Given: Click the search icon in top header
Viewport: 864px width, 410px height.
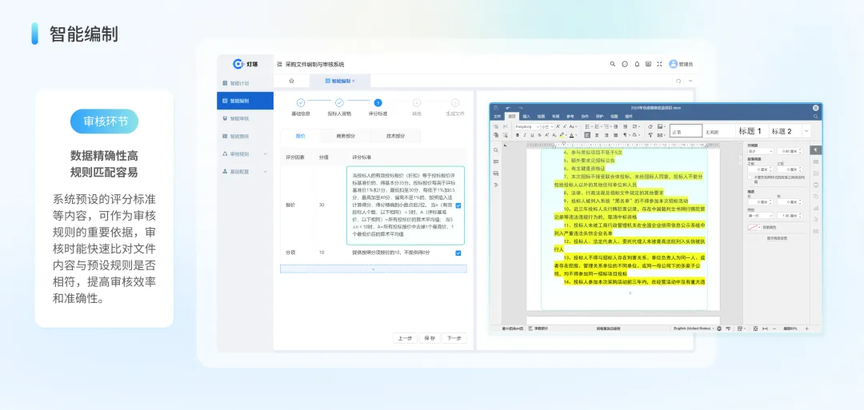Looking at the screenshot, I should coord(612,64).
